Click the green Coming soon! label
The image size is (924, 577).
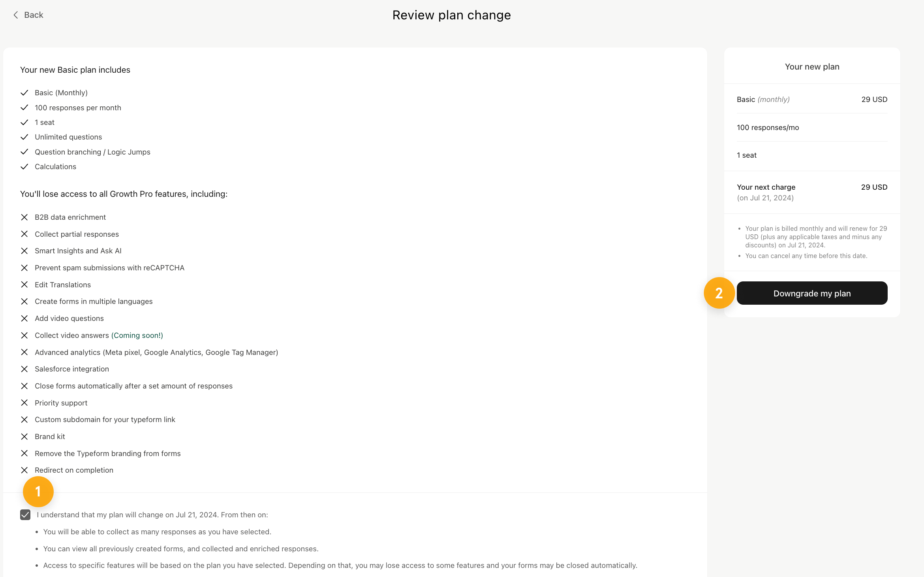click(137, 336)
